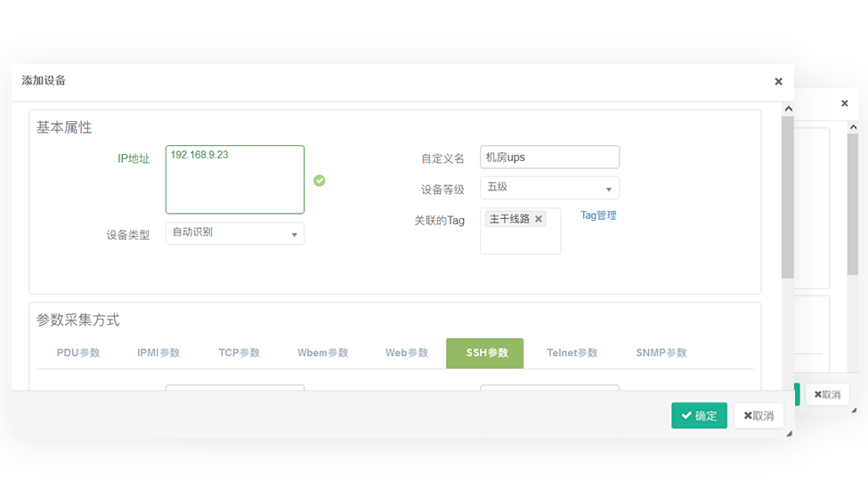Click the 添加设备 dialog title
The width and height of the screenshot is (868, 502).
click(44, 81)
